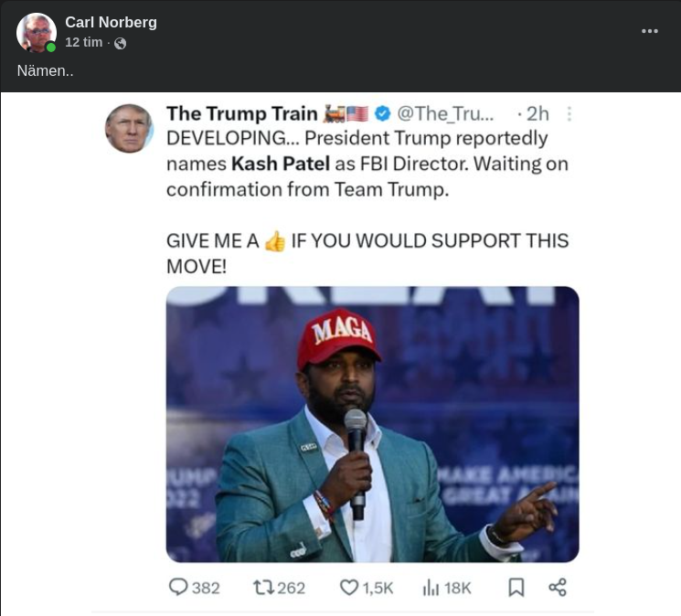The image size is (681, 616).
Task: Click the reply speech bubble icon
Action: 178,587
